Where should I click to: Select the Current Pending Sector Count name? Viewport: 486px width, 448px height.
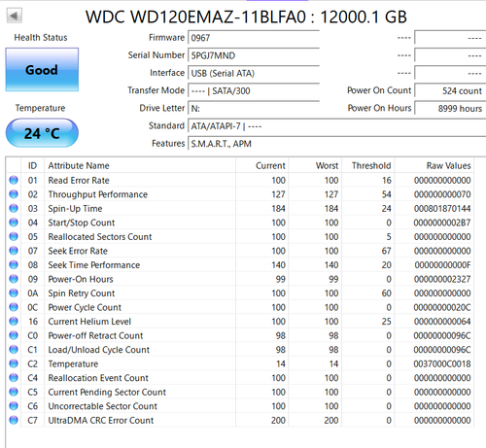coord(107,393)
